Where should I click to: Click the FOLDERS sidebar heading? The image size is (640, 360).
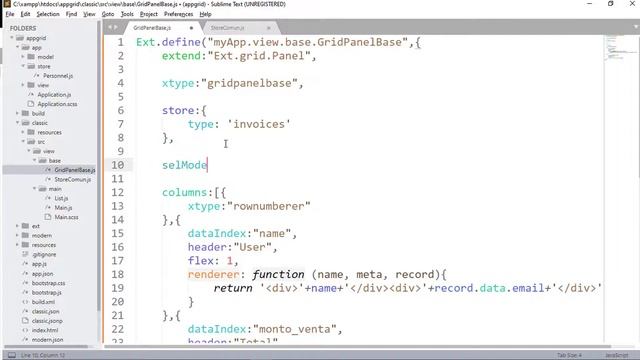coord(23,28)
